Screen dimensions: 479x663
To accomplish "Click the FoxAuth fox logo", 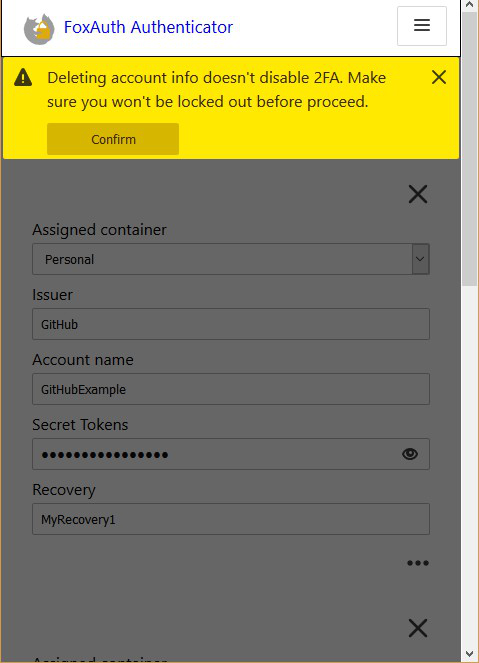I will click(x=39, y=29).
